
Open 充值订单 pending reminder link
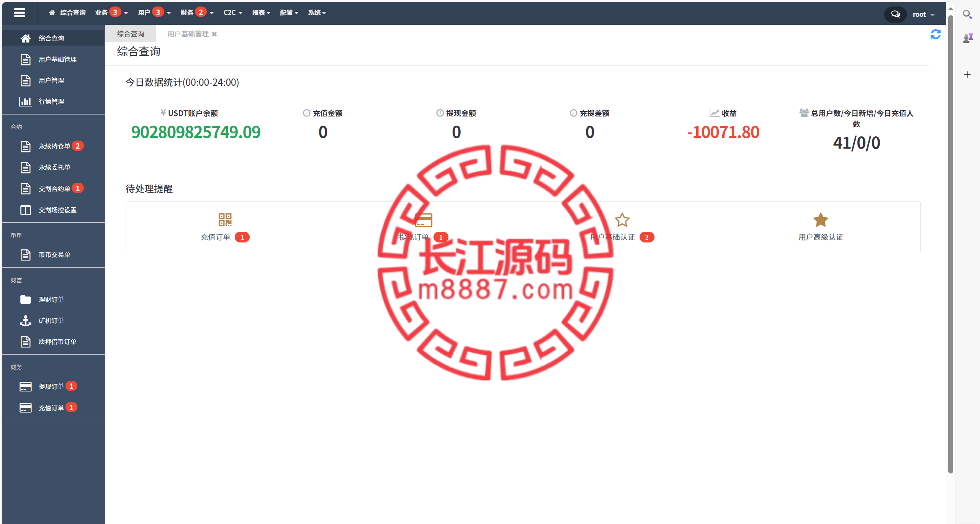(215, 237)
